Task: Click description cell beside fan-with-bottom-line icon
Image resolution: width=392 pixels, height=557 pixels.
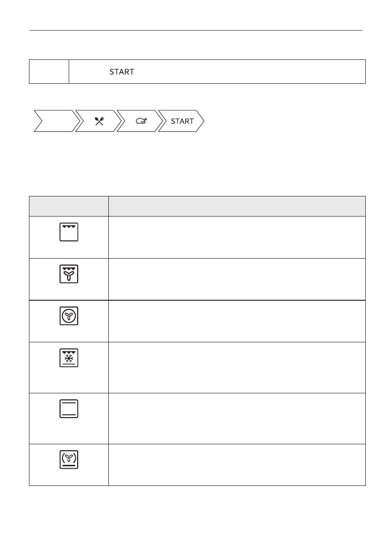Action: pyautogui.click(x=236, y=464)
